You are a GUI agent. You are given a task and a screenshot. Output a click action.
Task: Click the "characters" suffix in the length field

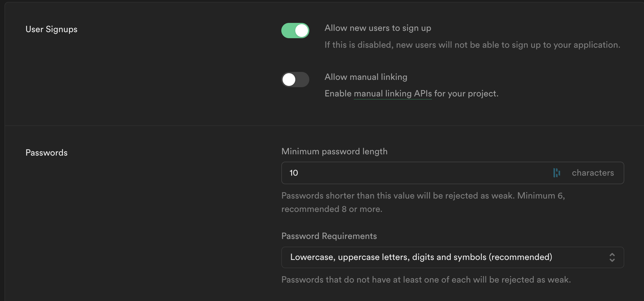coord(593,173)
